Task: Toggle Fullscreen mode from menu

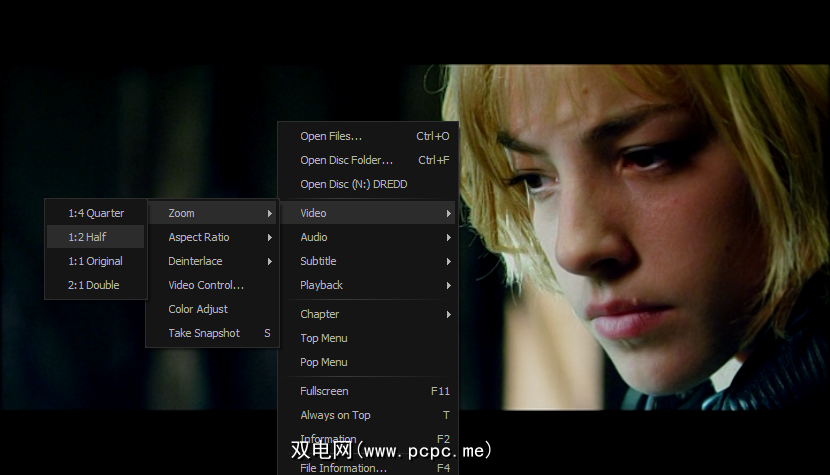Action: (x=368, y=391)
